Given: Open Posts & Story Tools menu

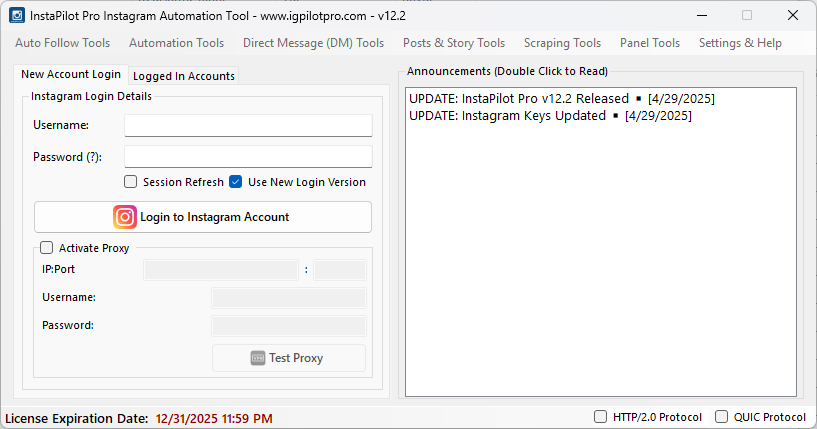Looking at the screenshot, I should [x=454, y=43].
